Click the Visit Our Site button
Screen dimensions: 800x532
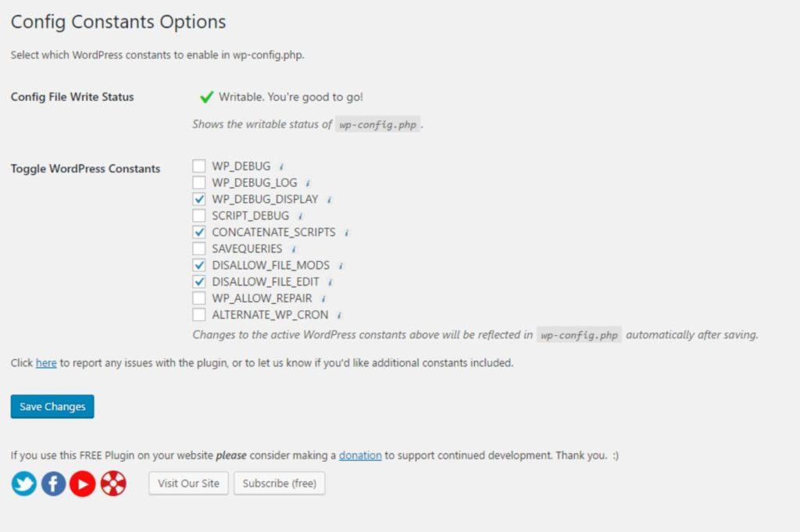189,484
